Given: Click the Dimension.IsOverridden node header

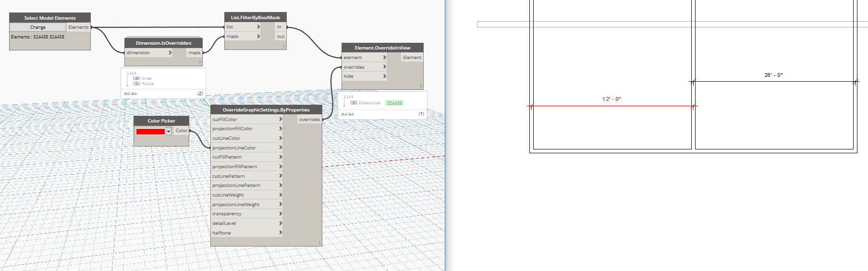Looking at the screenshot, I should coord(163,43).
